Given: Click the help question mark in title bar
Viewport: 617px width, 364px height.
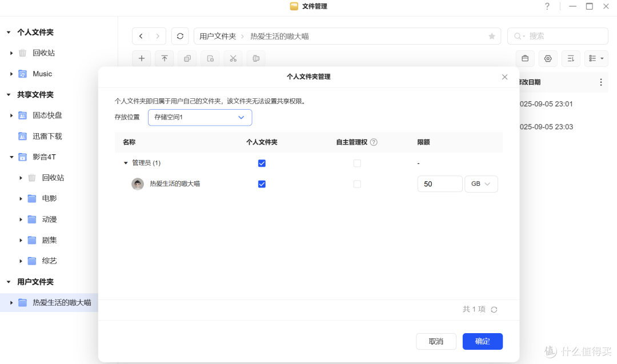Looking at the screenshot, I should (547, 6).
